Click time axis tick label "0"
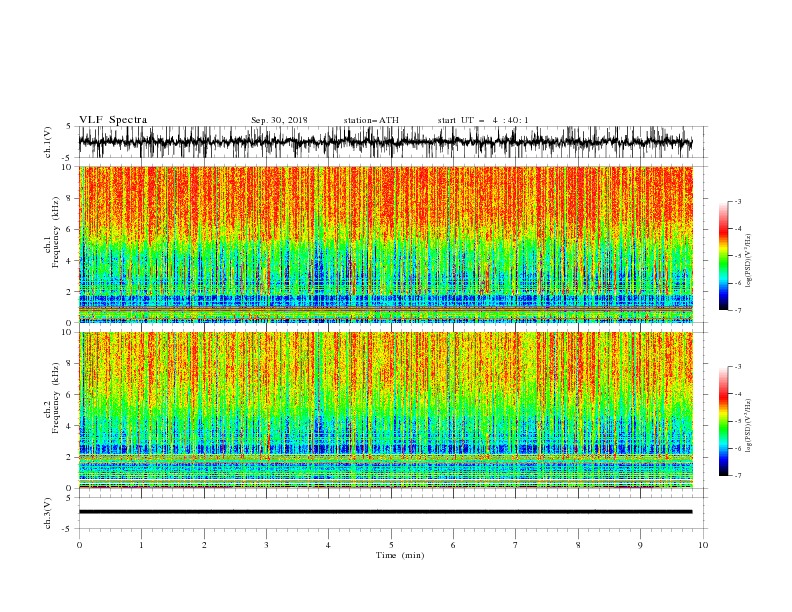 79,545
